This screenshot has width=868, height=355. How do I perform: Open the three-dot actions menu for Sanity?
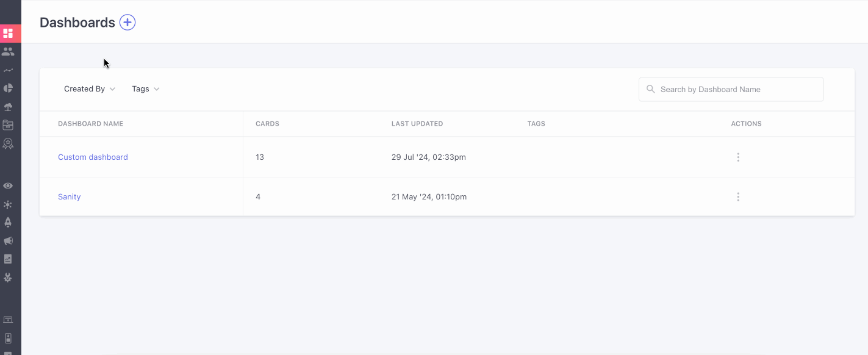point(738,197)
